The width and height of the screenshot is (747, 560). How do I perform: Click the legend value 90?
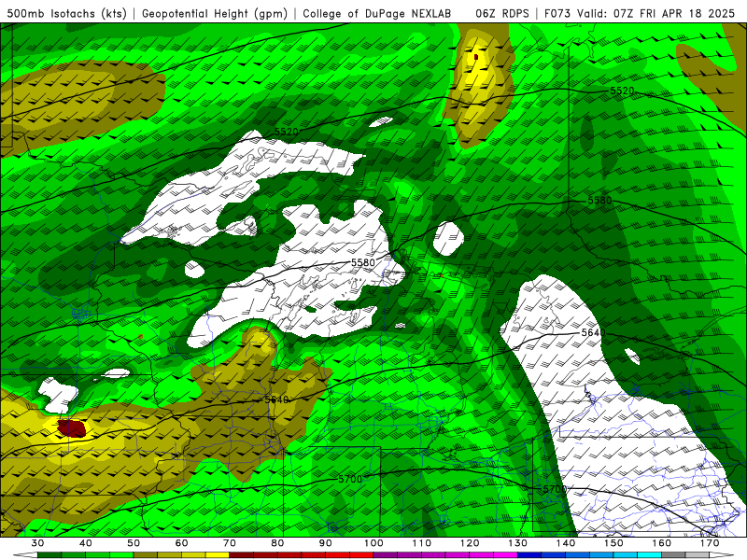(326, 543)
